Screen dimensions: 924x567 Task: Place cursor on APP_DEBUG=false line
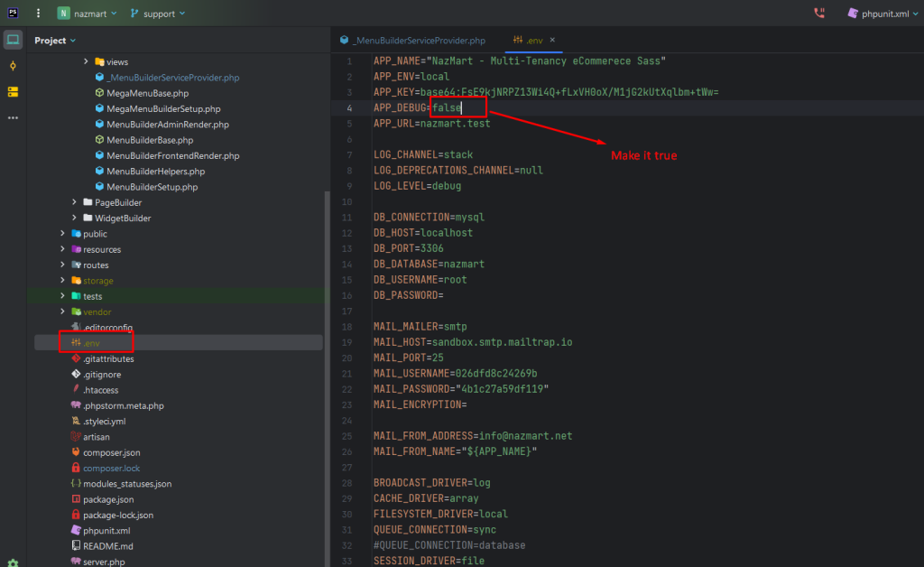[x=418, y=107]
